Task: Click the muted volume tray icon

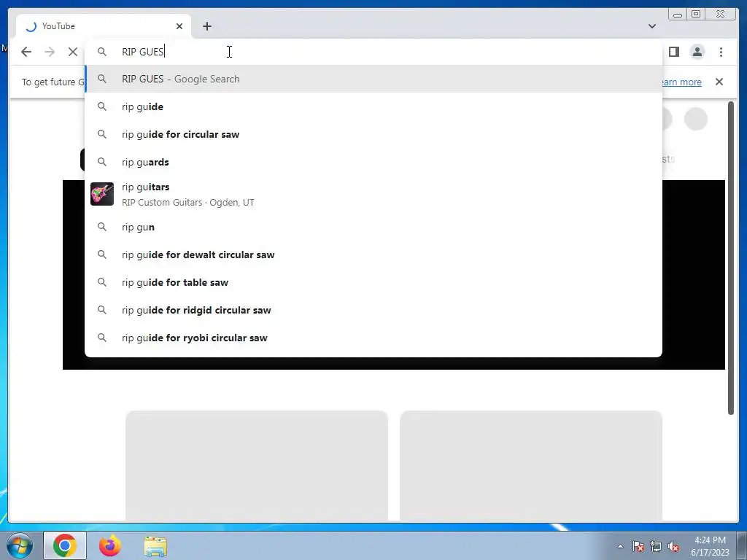Action: [x=673, y=547]
